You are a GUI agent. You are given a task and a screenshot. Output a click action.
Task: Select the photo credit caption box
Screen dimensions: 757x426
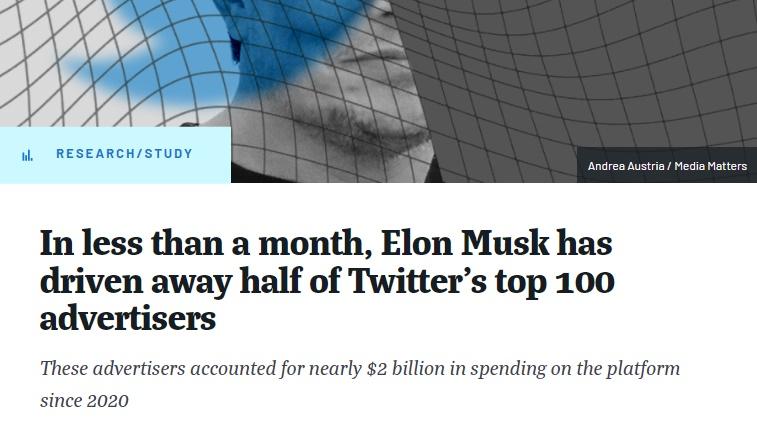pos(666,166)
